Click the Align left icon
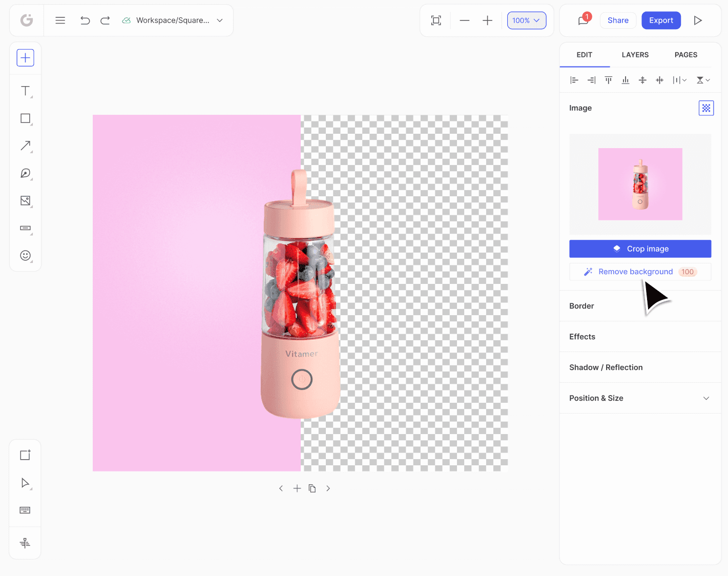This screenshot has height=576, width=728. coord(574,80)
